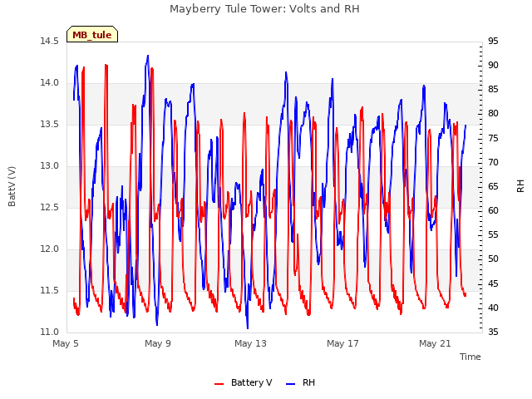
Task: Click the 12.5 voltage axis value
Action: tap(49, 207)
